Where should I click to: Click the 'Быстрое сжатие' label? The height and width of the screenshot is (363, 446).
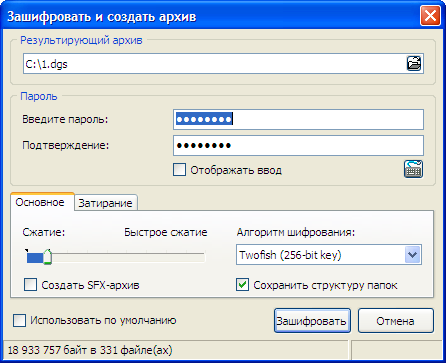166,232
